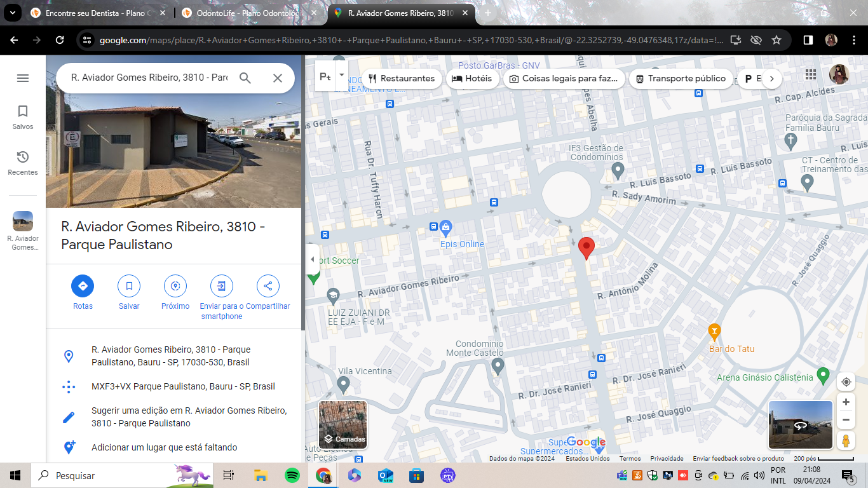Open the tab search dropdown

(x=12, y=13)
